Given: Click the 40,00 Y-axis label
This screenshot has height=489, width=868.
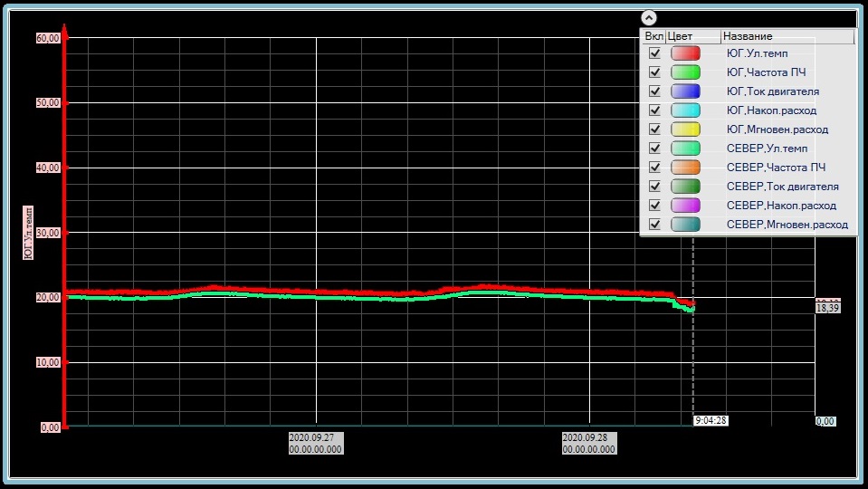Looking at the screenshot, I should [x=48, y=168].
